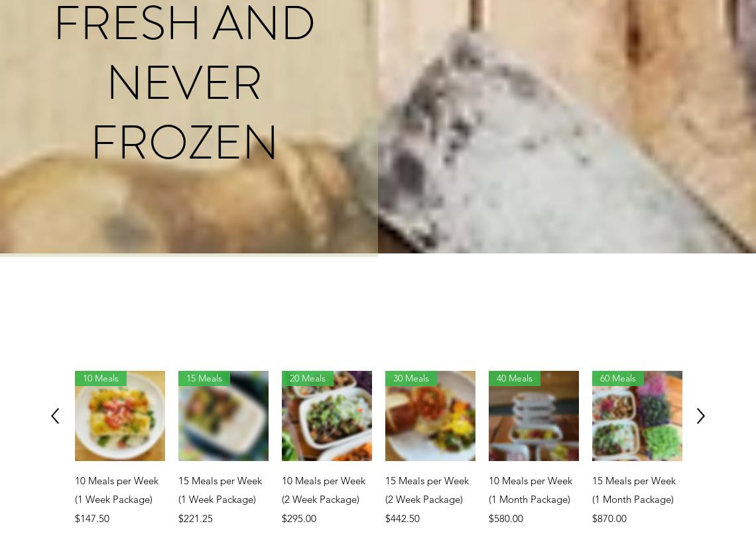Click the $870.00 price

tap(609, 519)
